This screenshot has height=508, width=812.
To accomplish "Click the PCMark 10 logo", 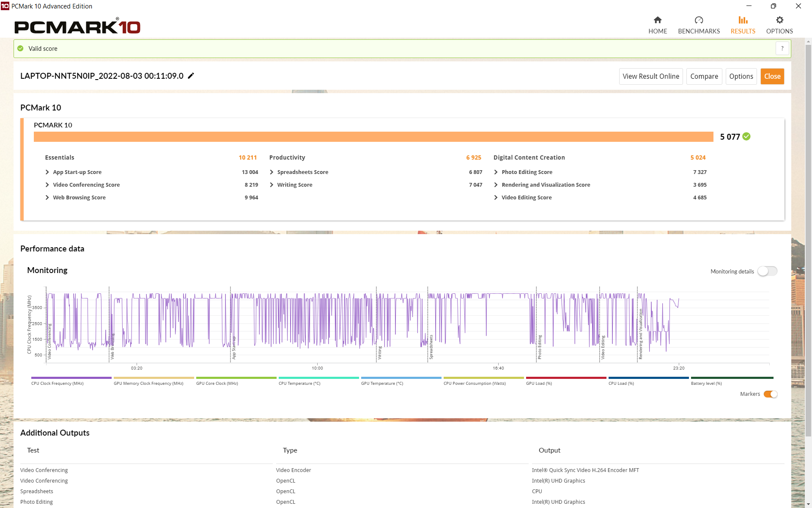I will (77, 26).
